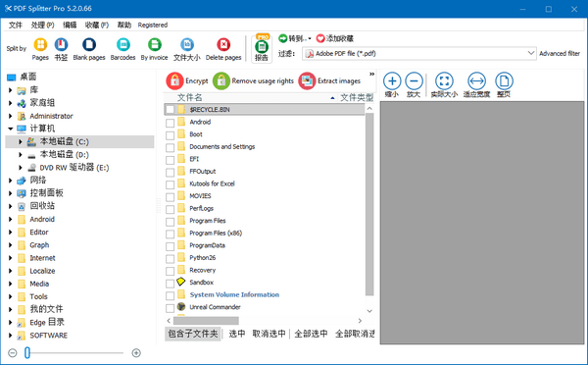Image resolution: width=588 pixels, height=365 pixels.
Task: Open the 编辑 menu
Action: 70,26
